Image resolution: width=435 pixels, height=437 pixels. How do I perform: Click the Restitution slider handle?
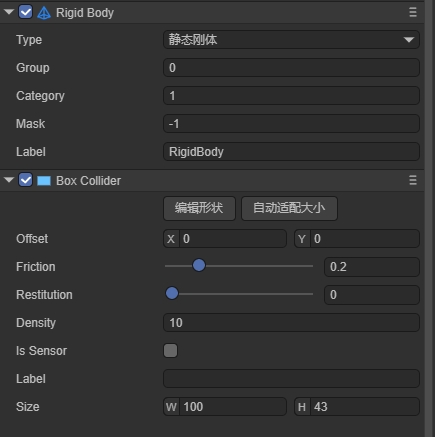click(172, 294)
